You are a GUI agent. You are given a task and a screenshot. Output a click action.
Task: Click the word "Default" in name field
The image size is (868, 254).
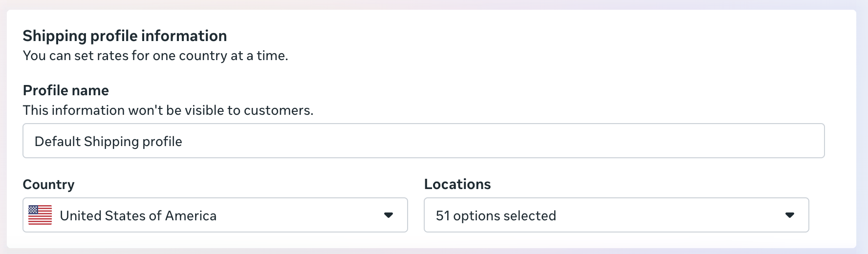coord(57,142)
